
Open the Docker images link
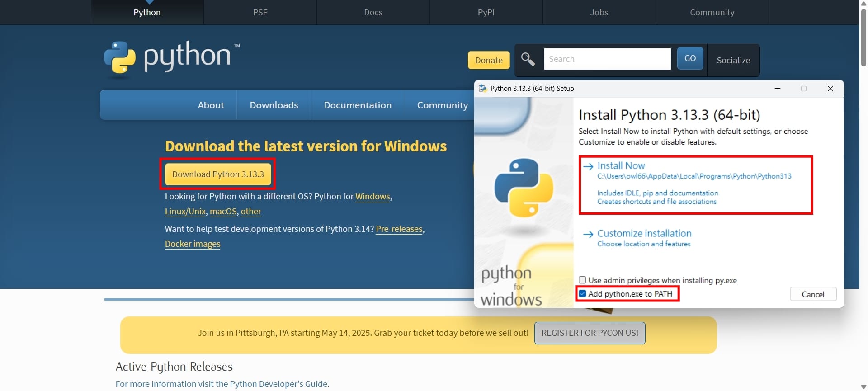(x=193, y=244)
